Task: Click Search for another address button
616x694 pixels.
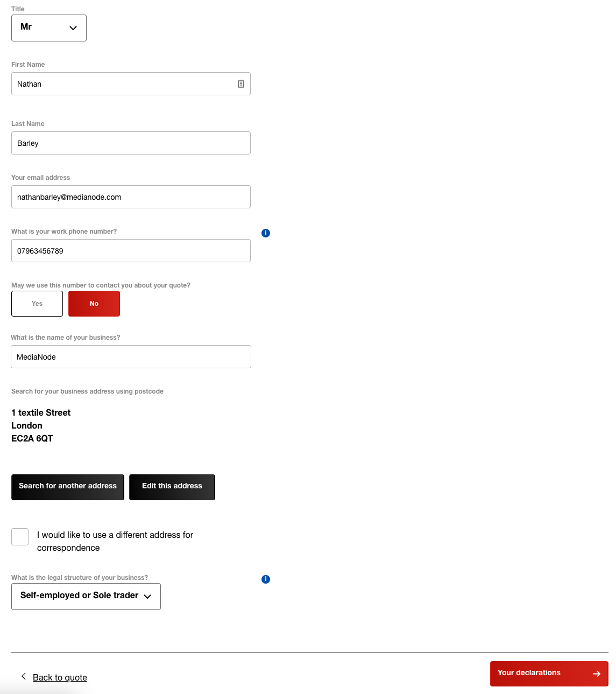Action: pos(68,487)
